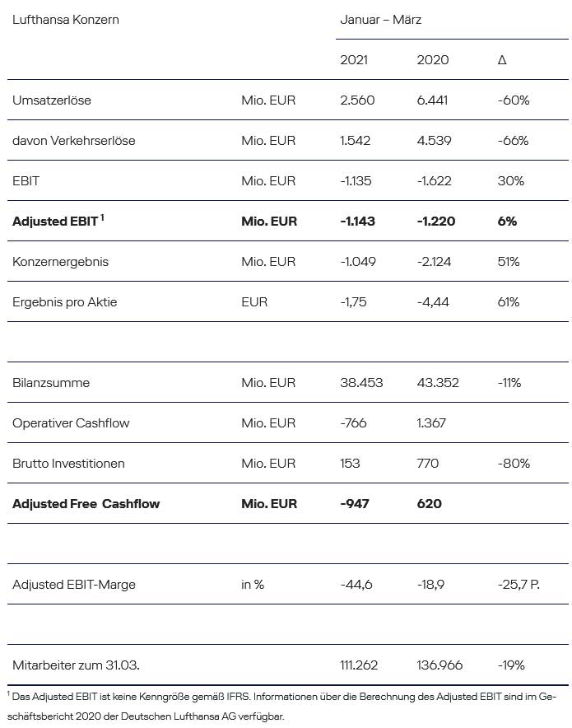
Task: Click the Operativer Cashflow row label
Action: point(71,423)
